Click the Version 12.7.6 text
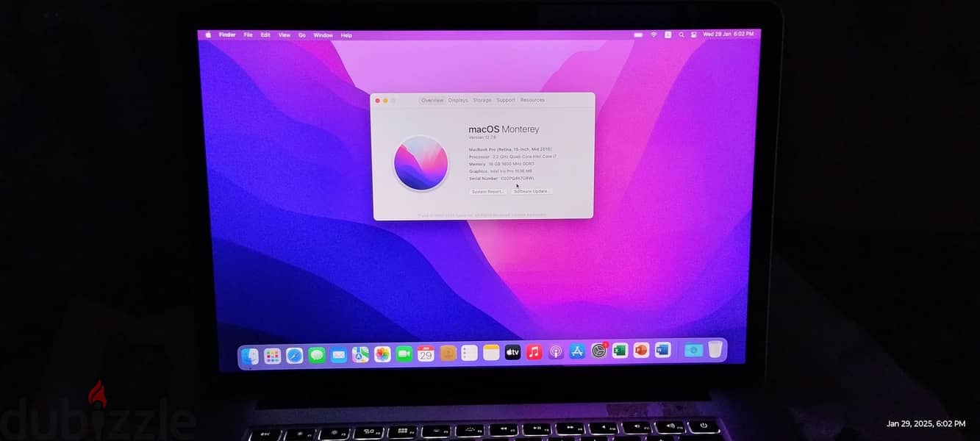 coord(482,137)
